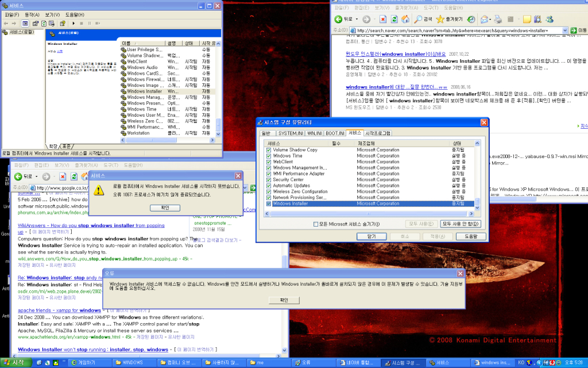Viewport: 588px width, 368px height.
Task: Open the apache friends xampp for windows link
Action: click(x=59, y=310)
